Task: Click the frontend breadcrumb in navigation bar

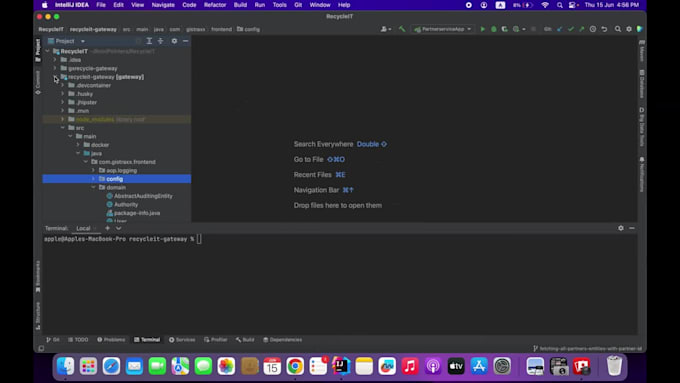Action: [x=222, y=29]
